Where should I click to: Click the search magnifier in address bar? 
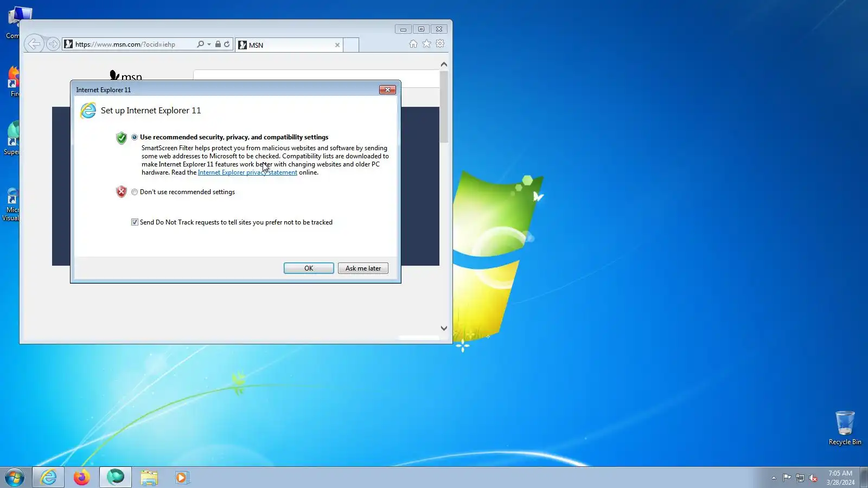pyautogui.click(x=200, y=44)
